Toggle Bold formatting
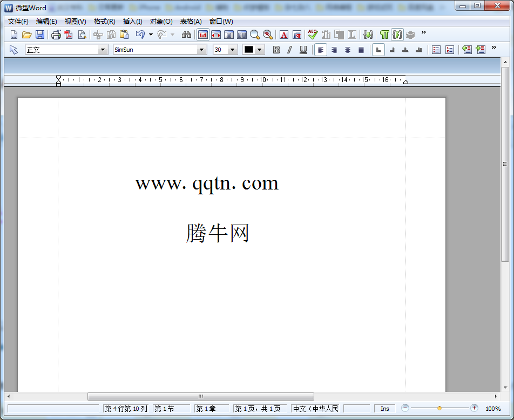 [276, 50]
